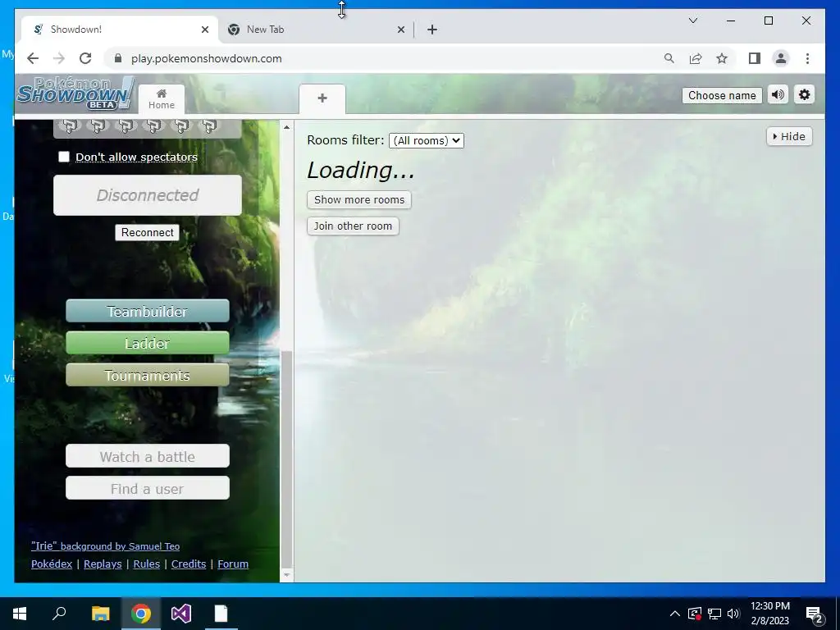Share this page using the share icon
Screen dimensions: 840x630
coord(696,58)
